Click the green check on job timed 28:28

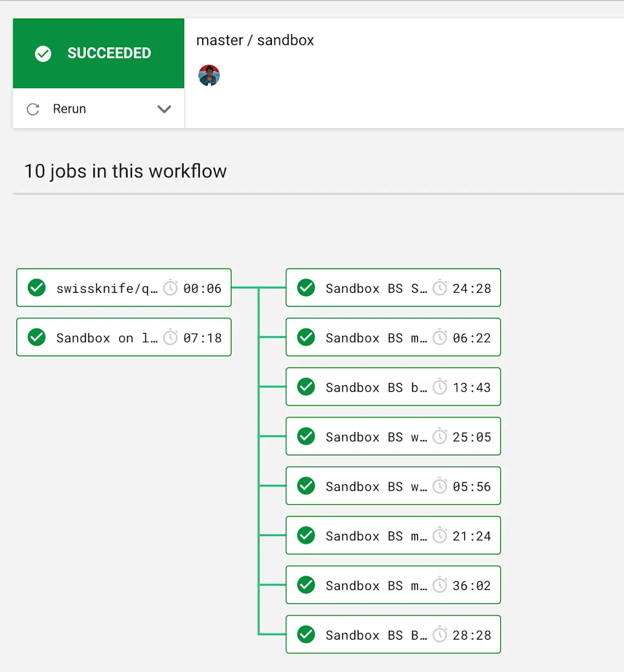point(306,634)
